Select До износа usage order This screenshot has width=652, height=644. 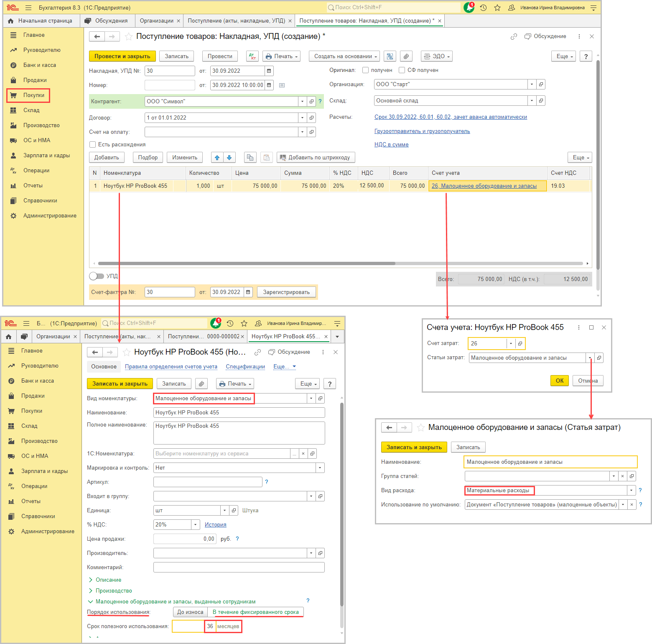pos(190,612)
